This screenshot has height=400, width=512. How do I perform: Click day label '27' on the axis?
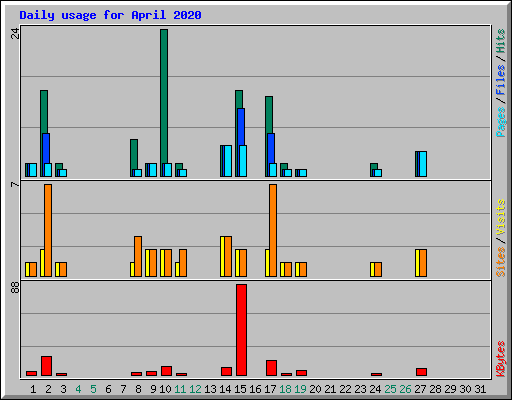pyautogui.click(x=420, y=389)
